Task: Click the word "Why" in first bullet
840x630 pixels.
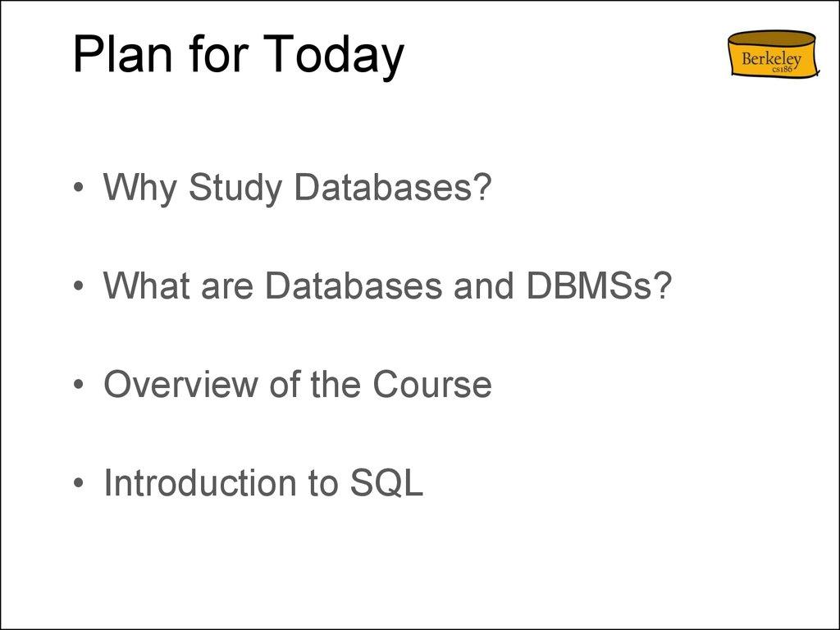Action: click(139, 190)
